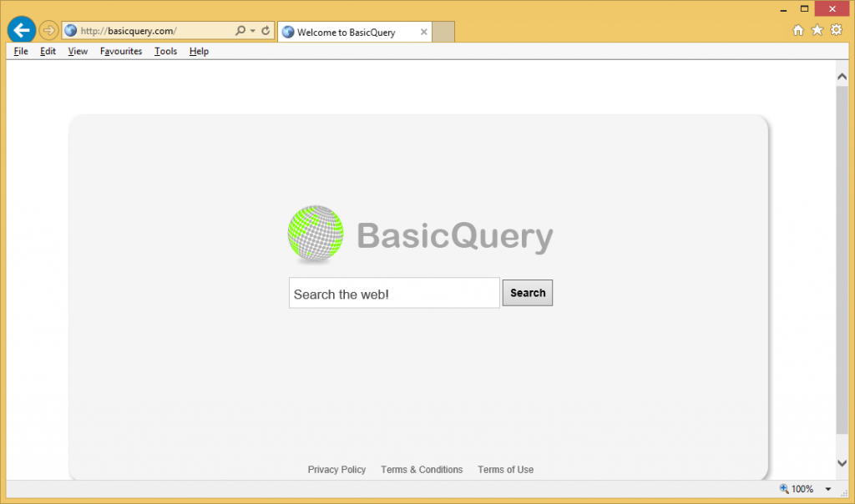
Task: Open Favourites star icon
Action: (817, 31)
